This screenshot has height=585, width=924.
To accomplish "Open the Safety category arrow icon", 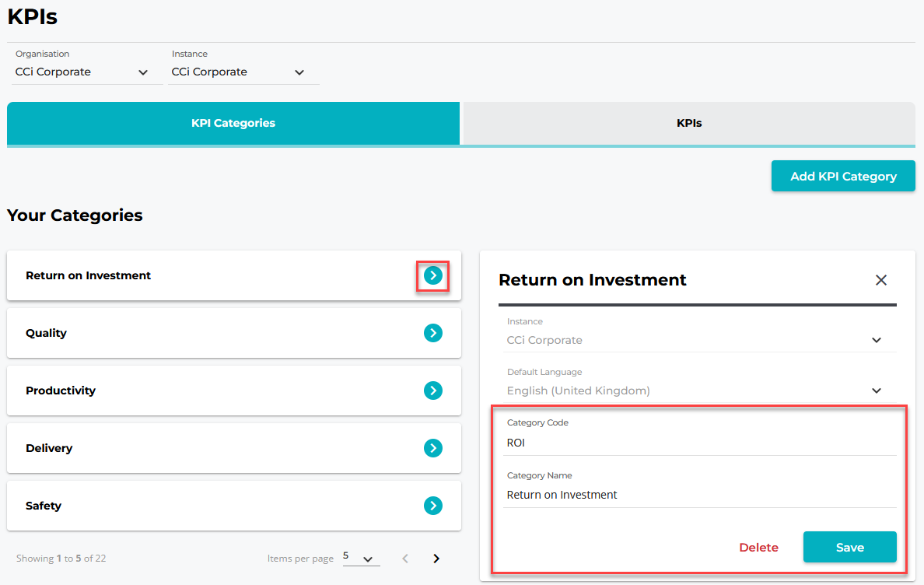I will coord(433,506).
